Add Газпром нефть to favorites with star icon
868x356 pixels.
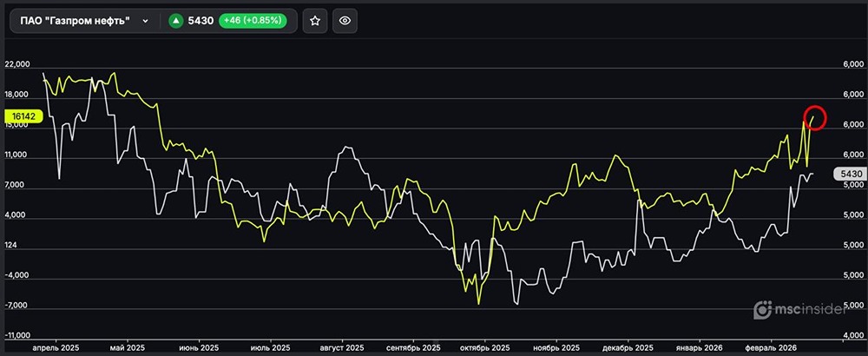(x=315, y=21)
